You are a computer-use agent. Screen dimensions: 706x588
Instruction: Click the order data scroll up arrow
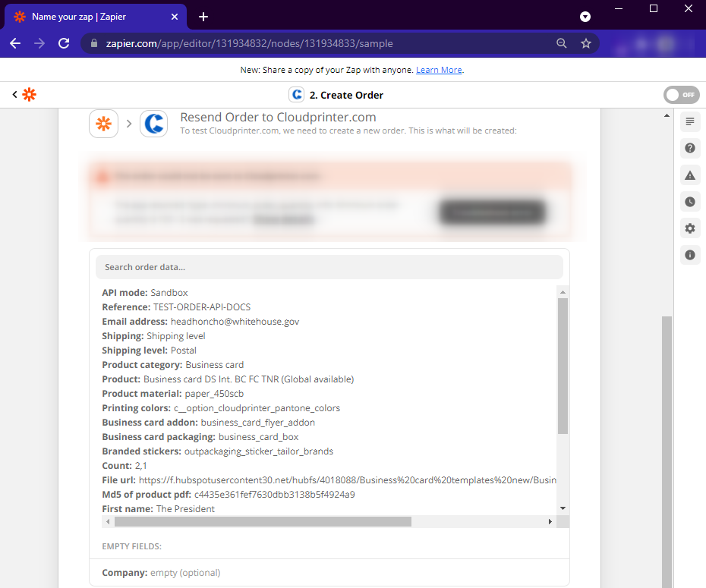563,292
